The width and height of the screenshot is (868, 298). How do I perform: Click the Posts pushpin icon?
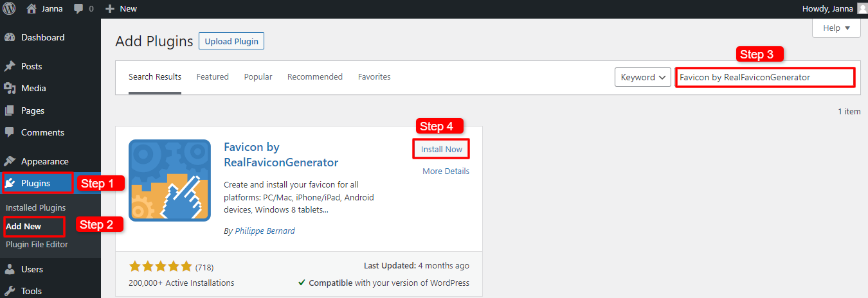(x=10, y=66)
